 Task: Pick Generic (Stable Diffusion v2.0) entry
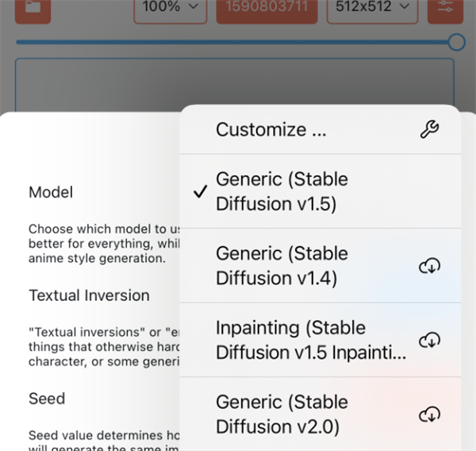pos(282,414)
